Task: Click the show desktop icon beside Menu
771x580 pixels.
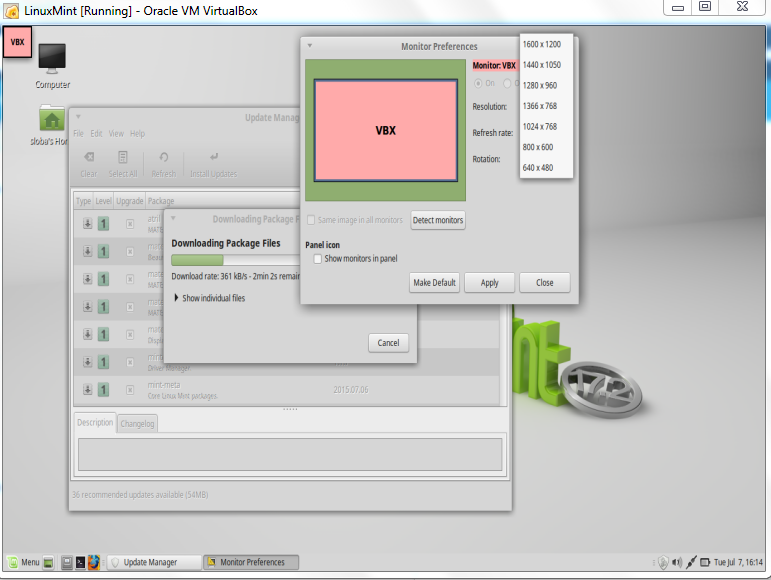Action: coord(48,562)
